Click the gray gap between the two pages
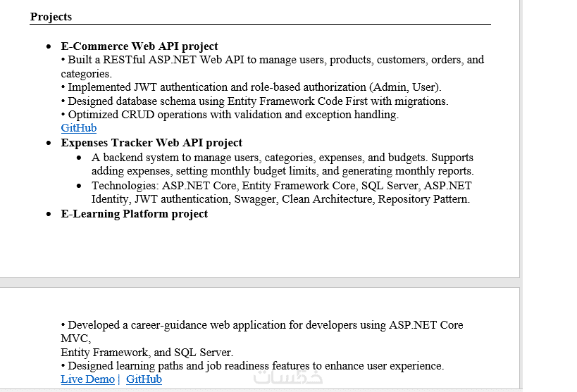577x392 pixels. 259,282
